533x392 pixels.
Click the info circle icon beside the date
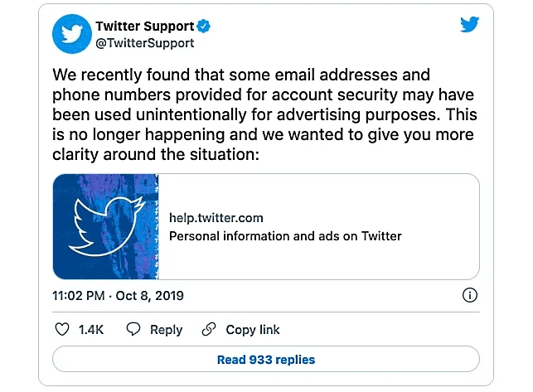468,295
